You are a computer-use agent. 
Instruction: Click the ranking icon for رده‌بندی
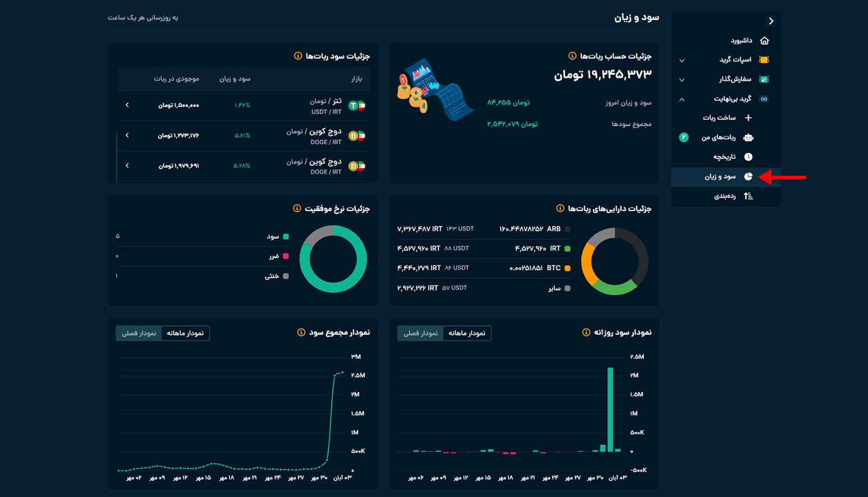748,196
